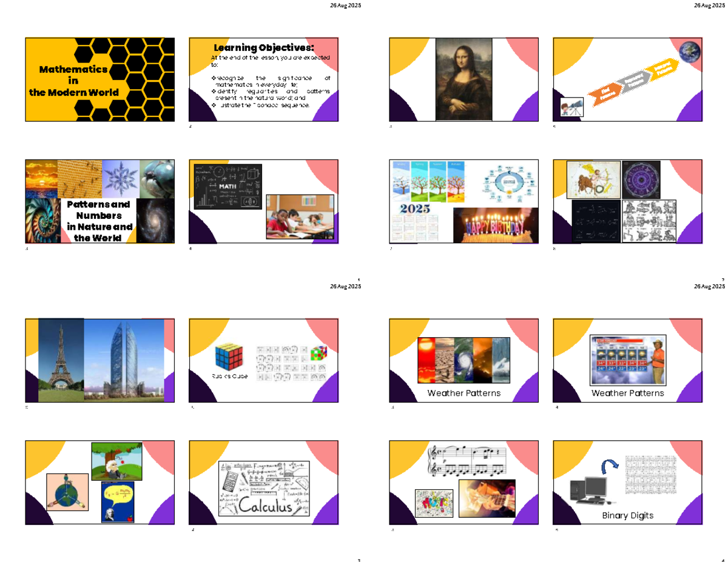This screenshot has height=562, width=728.
Task: Select the desktop computer image
Action: [x=589, y=489]
